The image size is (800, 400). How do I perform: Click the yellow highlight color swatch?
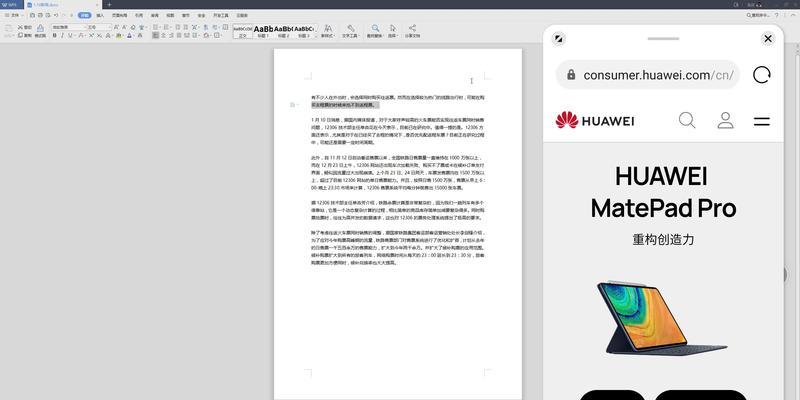(118, 36)
